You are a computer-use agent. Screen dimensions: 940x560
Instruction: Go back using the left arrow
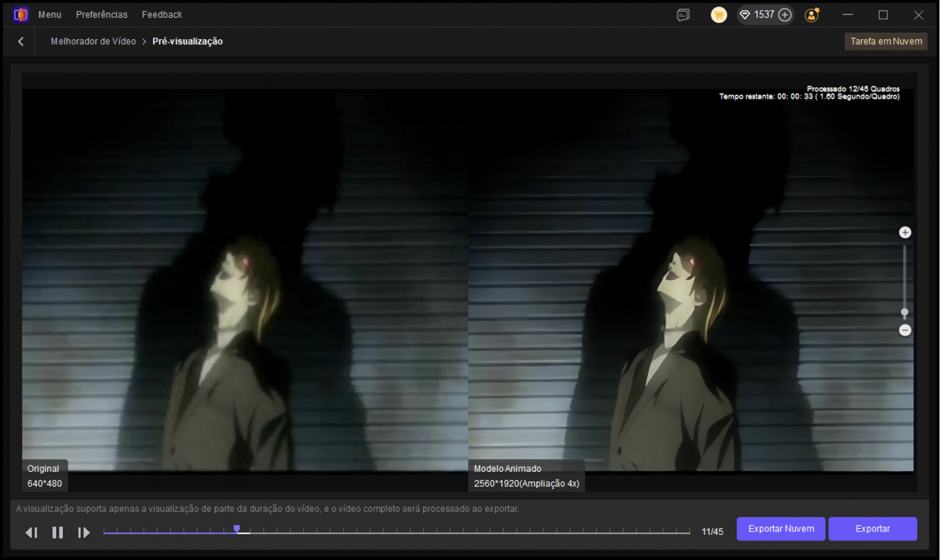(x=21, y=42)
